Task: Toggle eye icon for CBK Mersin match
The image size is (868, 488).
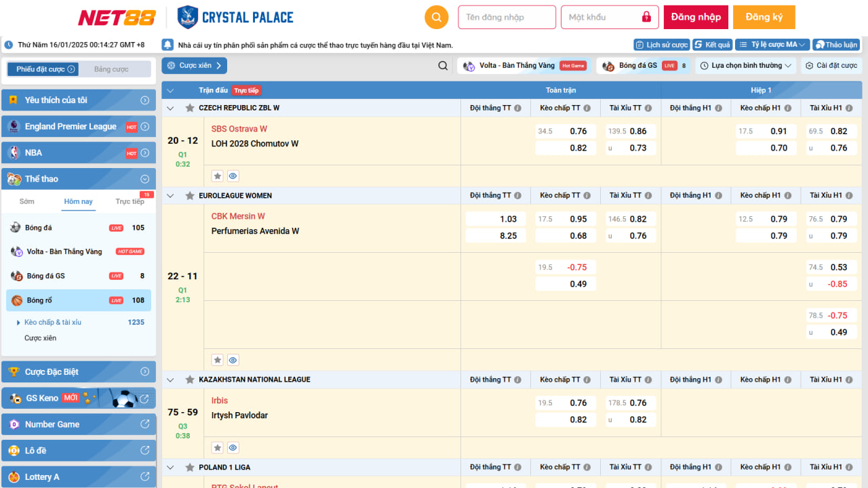Action: (233, 360)
